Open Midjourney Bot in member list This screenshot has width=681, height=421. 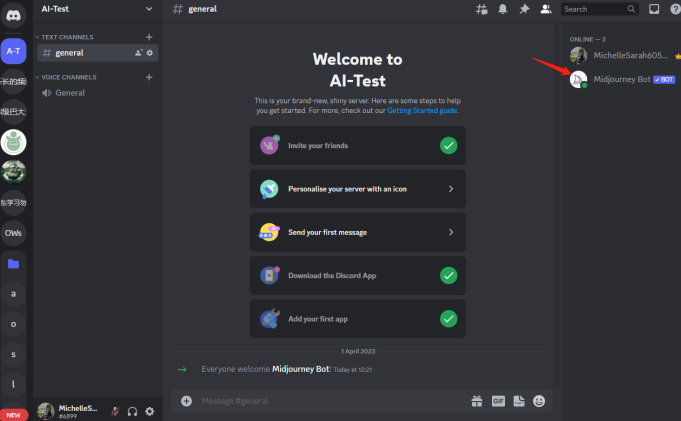coord(622,79)
